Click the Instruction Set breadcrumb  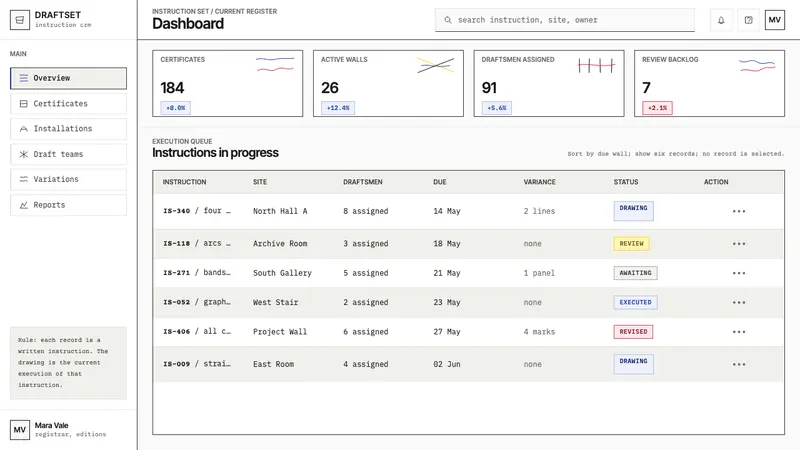(181, 11)
